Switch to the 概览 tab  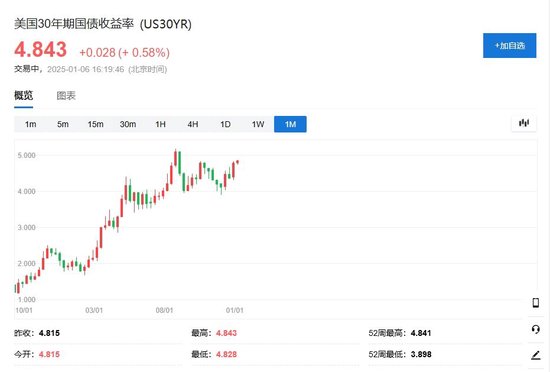[x=24, y=95]
